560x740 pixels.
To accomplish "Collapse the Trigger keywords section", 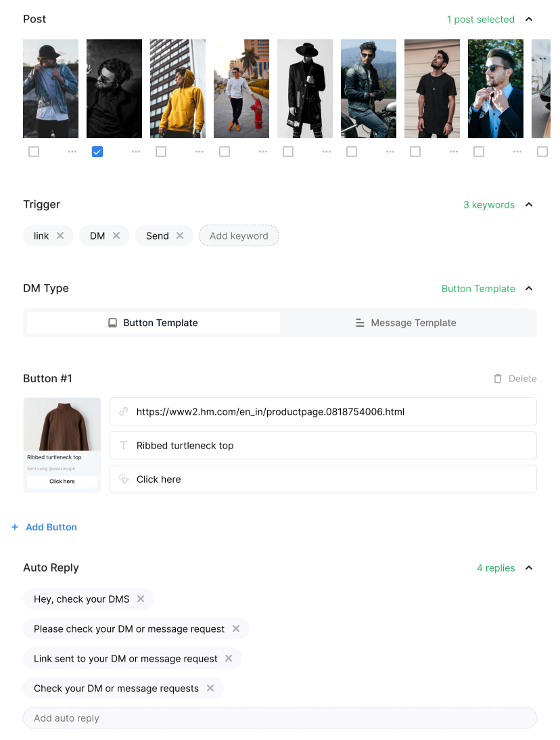I will tap(529, 204).
